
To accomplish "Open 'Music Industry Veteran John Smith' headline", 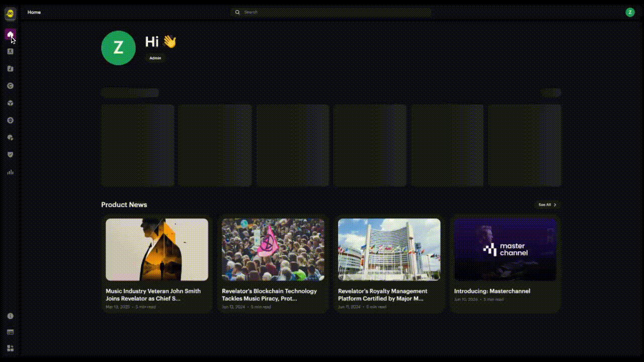I will [153, 295].
